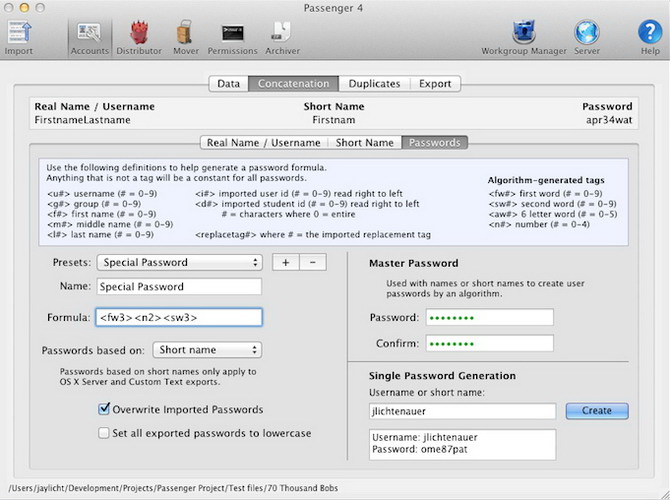The width and height of the screenshot is (670, 500).
Task: Click the plus button to add preset
Action: click(285, 262)
